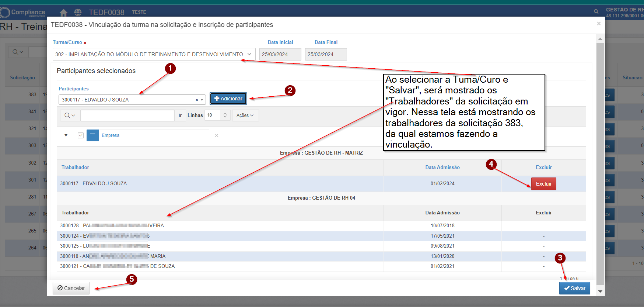Open the home icon in top bar
Image resolution: width=644 pixels, height=307 pixels.
tap(63, 13)
